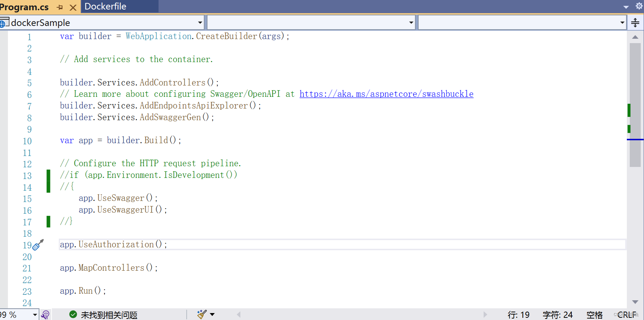The image size is (644, 320).
Task: Open the tab well settings gear
Action: (x=639, y=6)
